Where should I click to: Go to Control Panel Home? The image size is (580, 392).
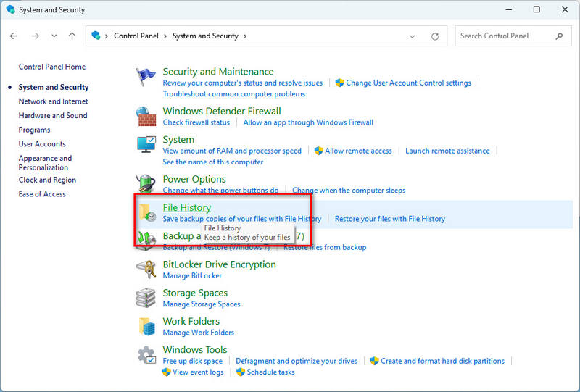point(52,67)
